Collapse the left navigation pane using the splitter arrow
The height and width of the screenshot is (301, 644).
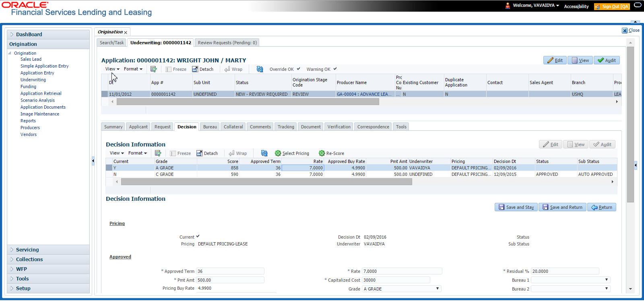(93, 161)
